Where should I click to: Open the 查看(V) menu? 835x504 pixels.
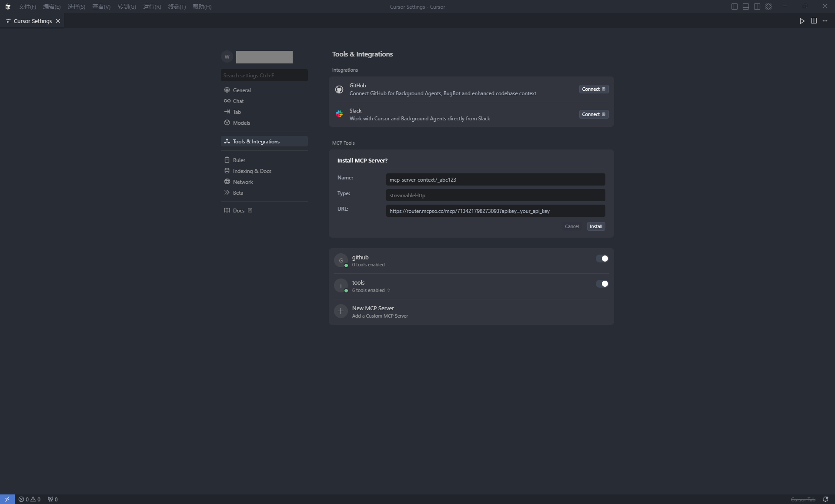click(x=101, y=7)
